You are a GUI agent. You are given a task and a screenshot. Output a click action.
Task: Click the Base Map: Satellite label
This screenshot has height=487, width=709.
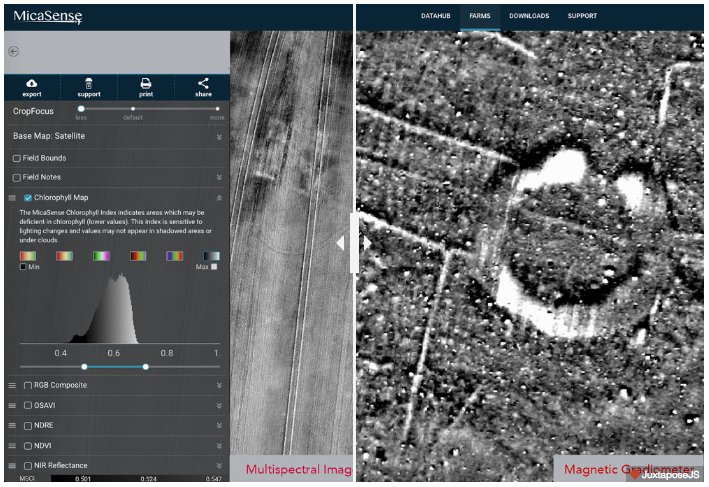(x=49, y=136)
